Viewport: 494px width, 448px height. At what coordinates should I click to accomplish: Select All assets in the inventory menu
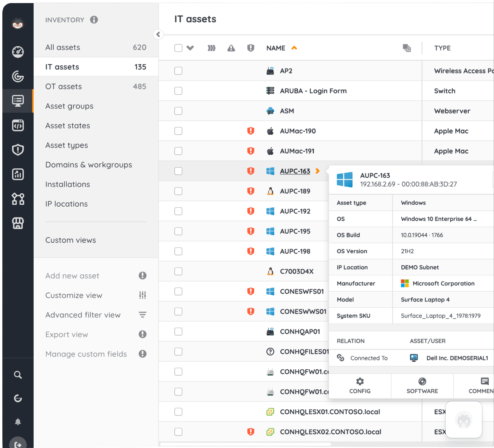[x=96, y=47]
